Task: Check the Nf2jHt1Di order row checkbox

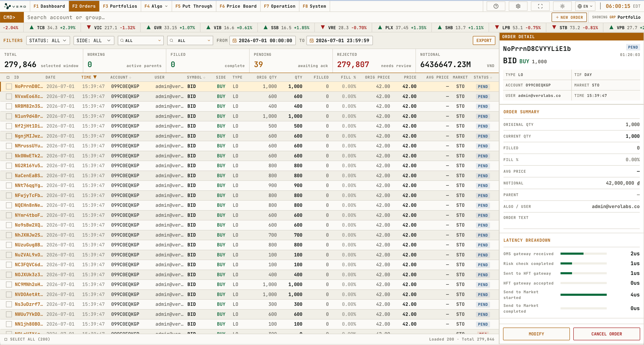Action: (9, 126)
